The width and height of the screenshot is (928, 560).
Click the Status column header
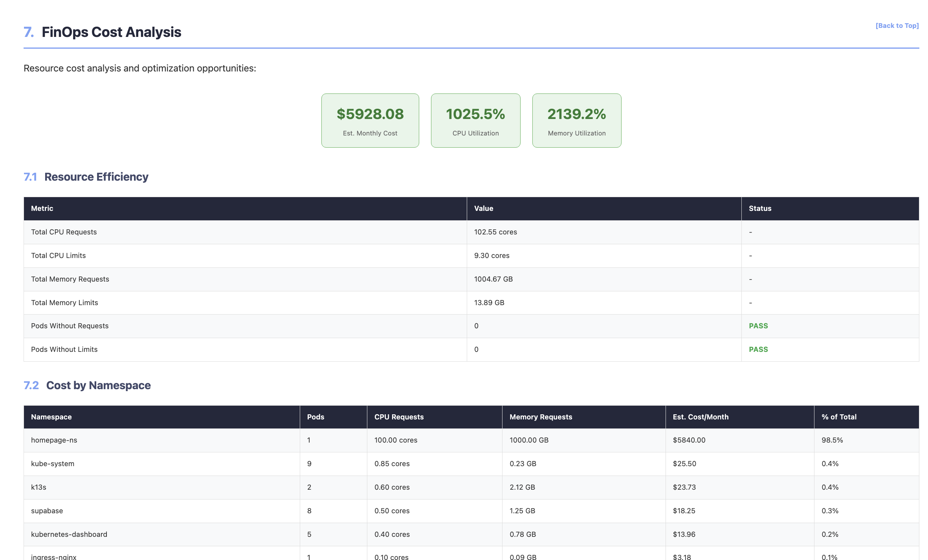point(759,209)
